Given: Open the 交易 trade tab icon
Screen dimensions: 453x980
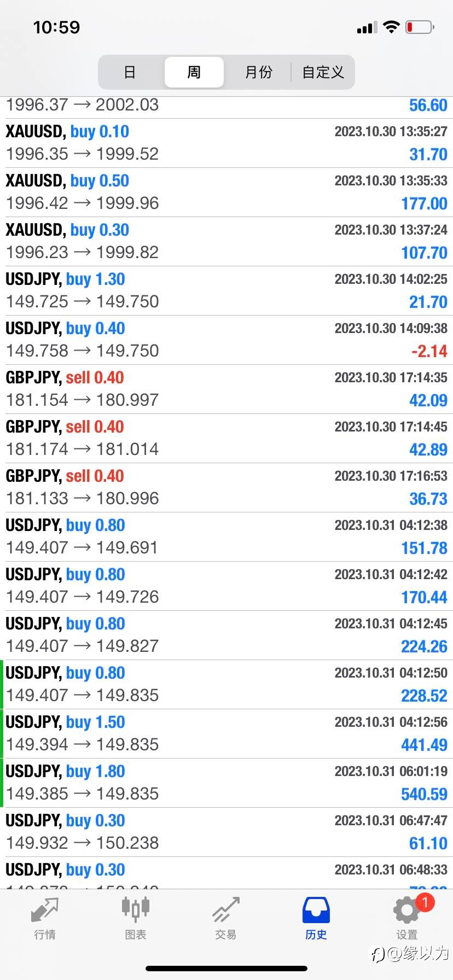Looking at the screenshot, I should [226, 910].
